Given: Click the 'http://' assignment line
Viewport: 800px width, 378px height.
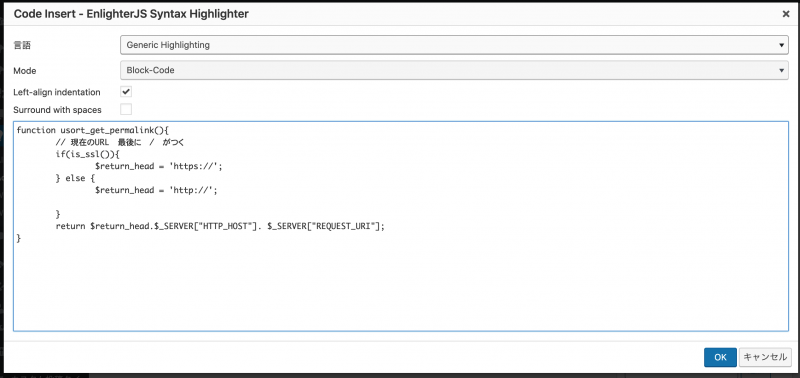Looking at the screenshot, I should pyautogui.click(x=157, y=190).
